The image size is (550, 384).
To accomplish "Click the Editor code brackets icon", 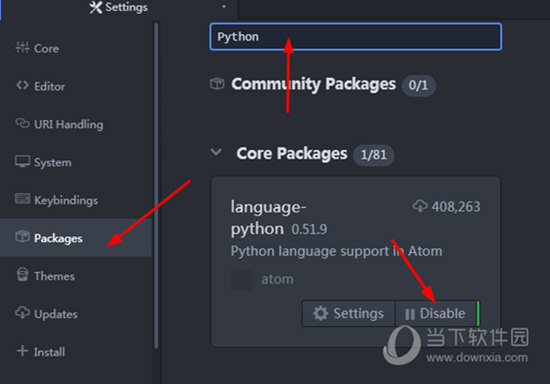I will (x=22, y=85).
